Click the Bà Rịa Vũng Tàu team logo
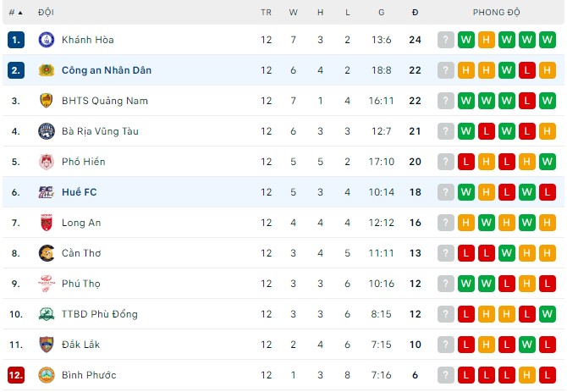The height and width of the screenshot is (392, 567). pyautogui.click(x=46, y=131)
